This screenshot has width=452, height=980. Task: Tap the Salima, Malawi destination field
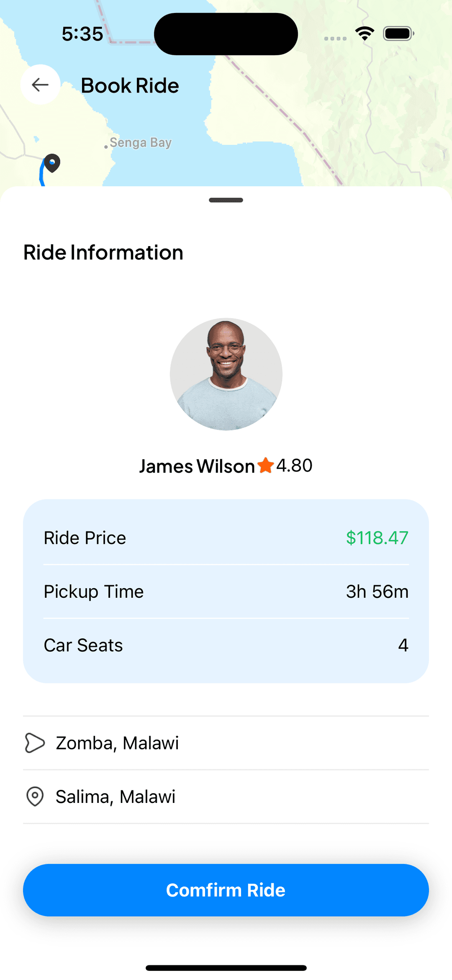coord(226,797)
